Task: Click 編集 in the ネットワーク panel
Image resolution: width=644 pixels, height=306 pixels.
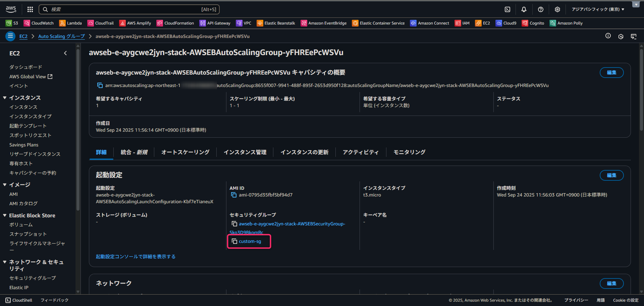Action: click(612, 283)
